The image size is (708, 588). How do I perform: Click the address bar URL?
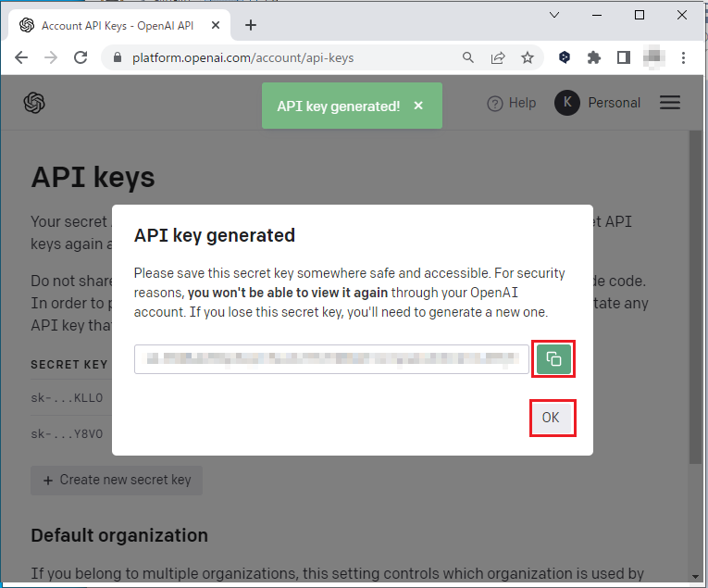tap(242, 57)
